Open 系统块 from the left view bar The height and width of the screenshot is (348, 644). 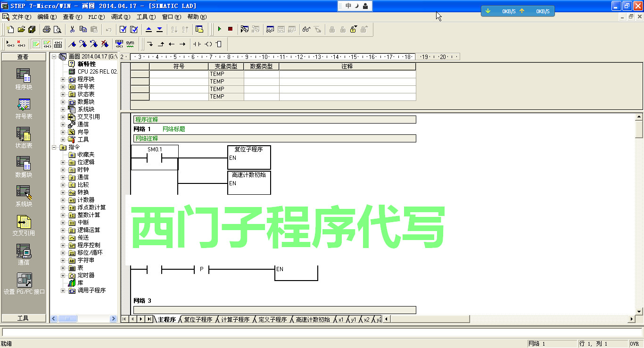point(24,196)
